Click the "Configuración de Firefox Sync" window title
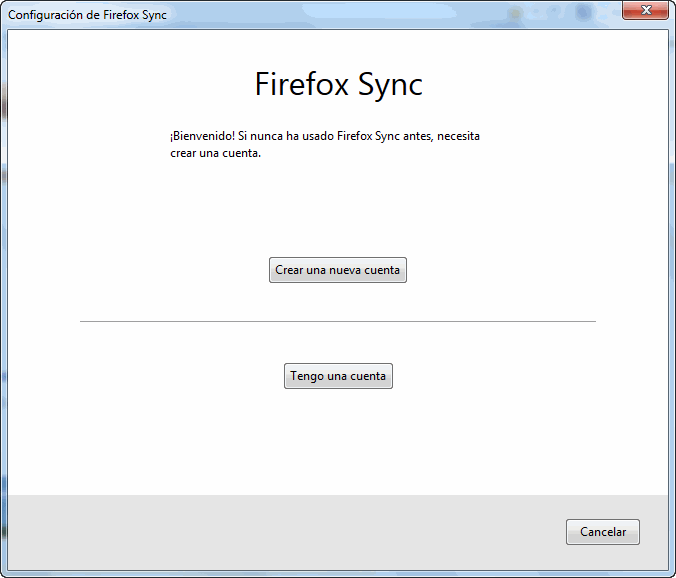The height and width of the screenshot is (578, 676). tap(87, 15)
